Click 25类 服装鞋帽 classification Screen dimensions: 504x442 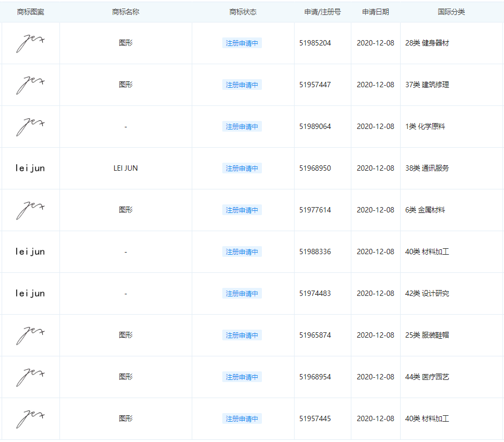click(427, 336)
